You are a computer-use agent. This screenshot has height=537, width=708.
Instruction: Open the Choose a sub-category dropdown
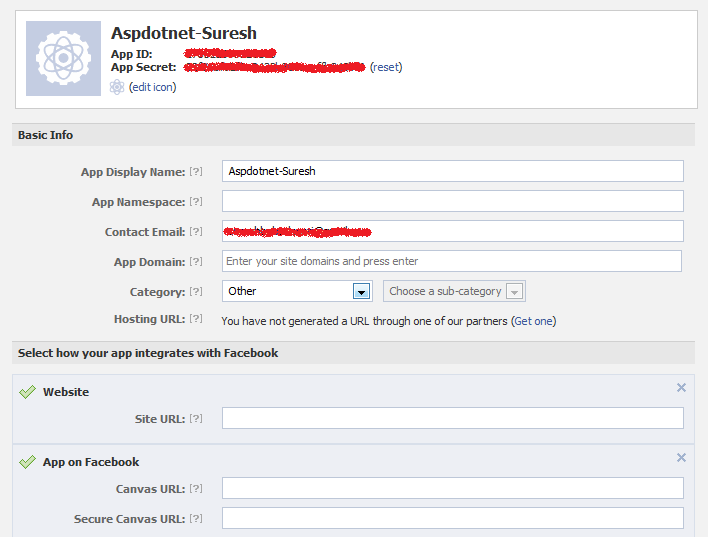coord(454,291)
